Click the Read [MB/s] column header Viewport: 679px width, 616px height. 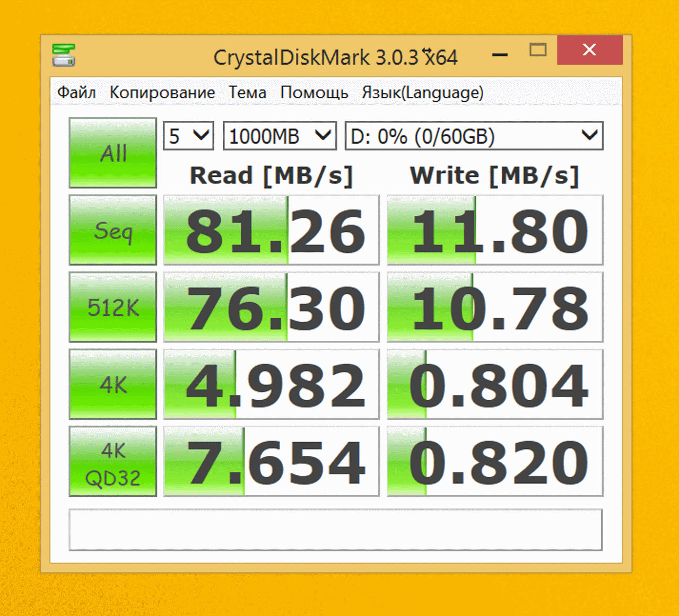tap(271, 175)
